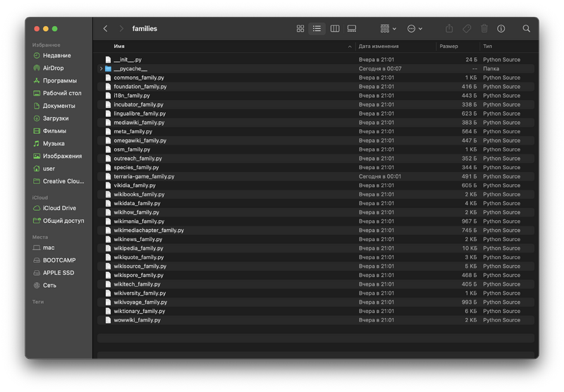Viewport: 564px width, 392px height.
Task: Toggle sort direction arrow in Имя column
Action: click(350, 47)
